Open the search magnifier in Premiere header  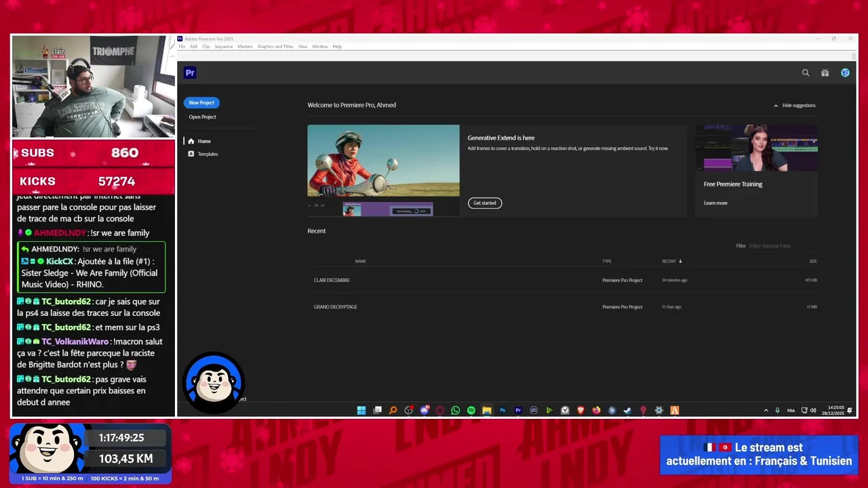(x=806, y=73)
